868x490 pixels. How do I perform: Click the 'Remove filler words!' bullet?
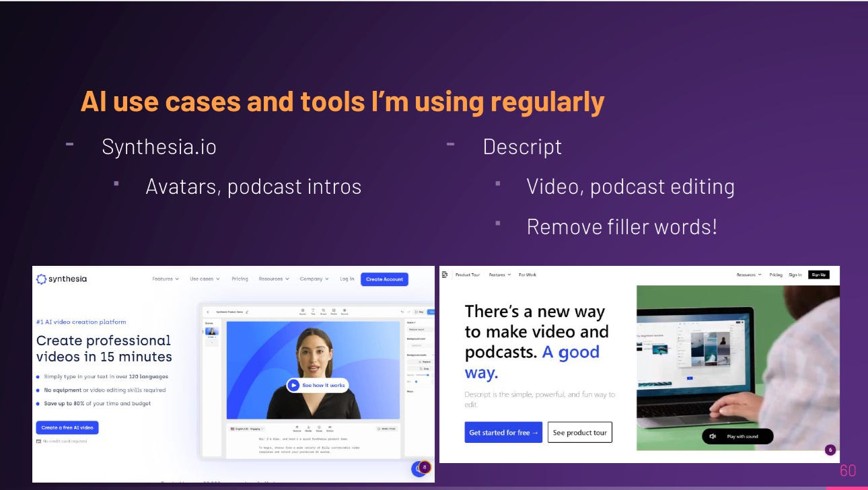(x=622, y=226)
